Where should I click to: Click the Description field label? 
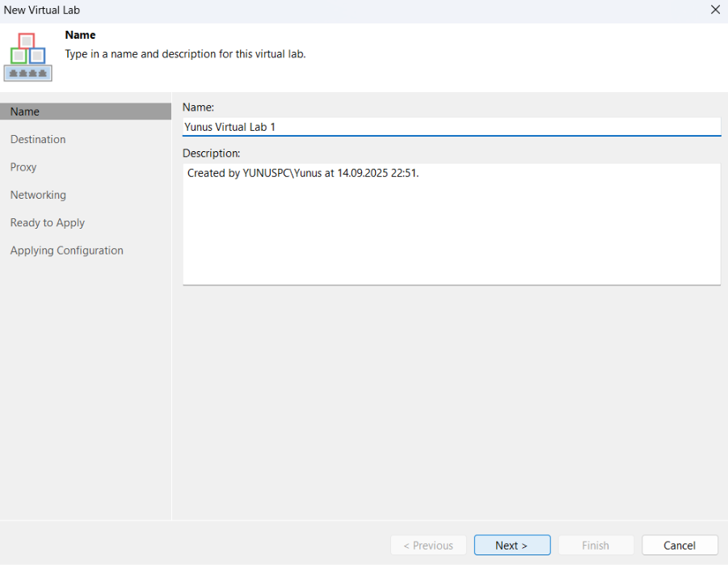(x=212, y=153)
